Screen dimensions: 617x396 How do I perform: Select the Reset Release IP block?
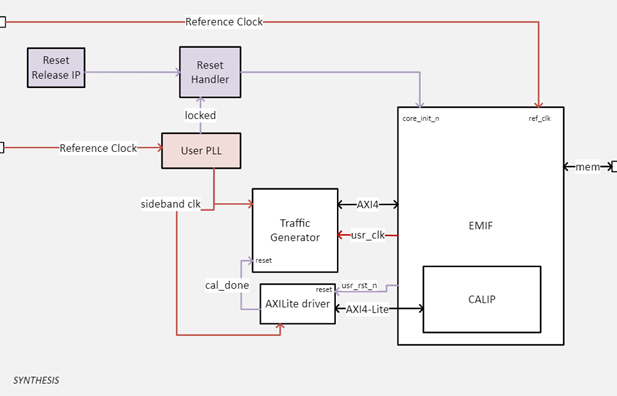coord(56,68)
